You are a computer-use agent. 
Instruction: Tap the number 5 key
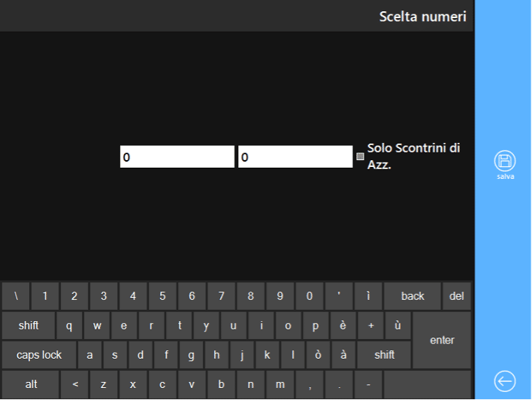coord(162,296)
